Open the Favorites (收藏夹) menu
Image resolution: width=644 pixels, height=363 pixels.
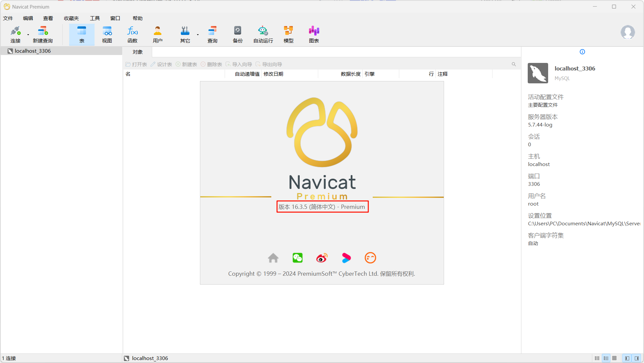(x=71, y=18)
